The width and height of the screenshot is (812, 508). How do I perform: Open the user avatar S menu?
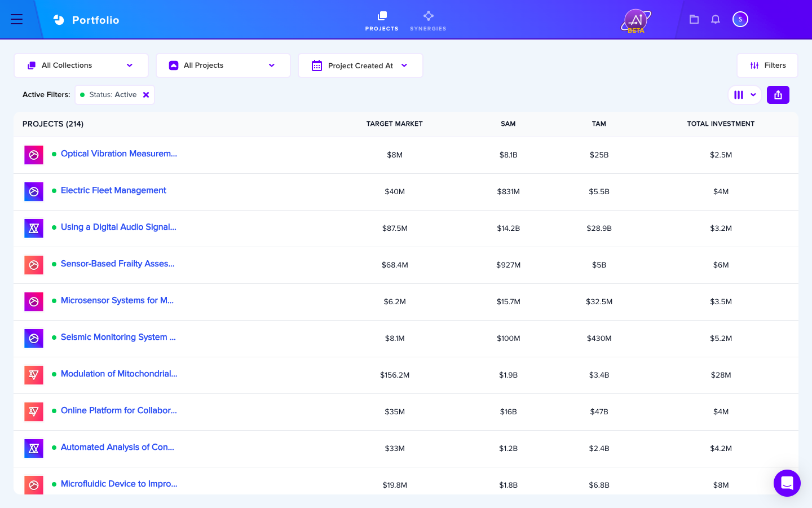coord(740,19)
